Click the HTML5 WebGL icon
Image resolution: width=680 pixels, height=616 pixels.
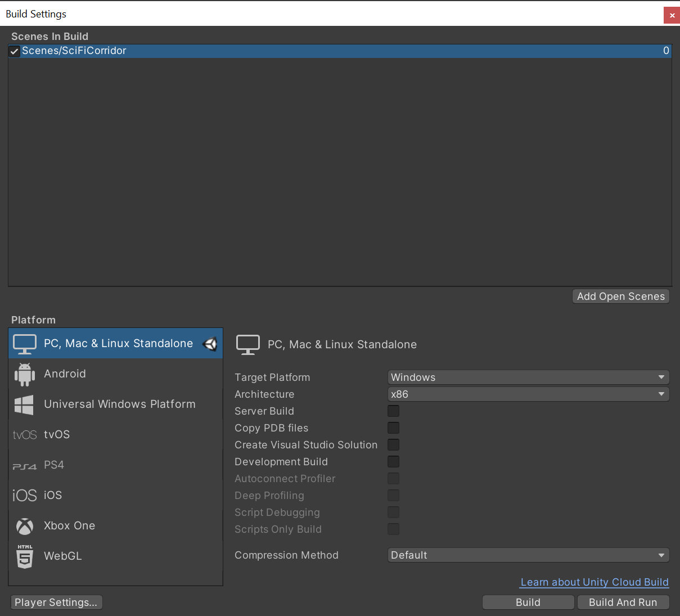(25, 556)
